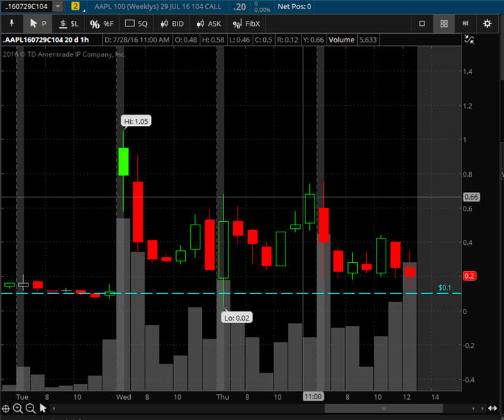The width and height of the screenshot is (504, 420).
Task: Click the expand time axis arrows icon
Action: point(492,408)
